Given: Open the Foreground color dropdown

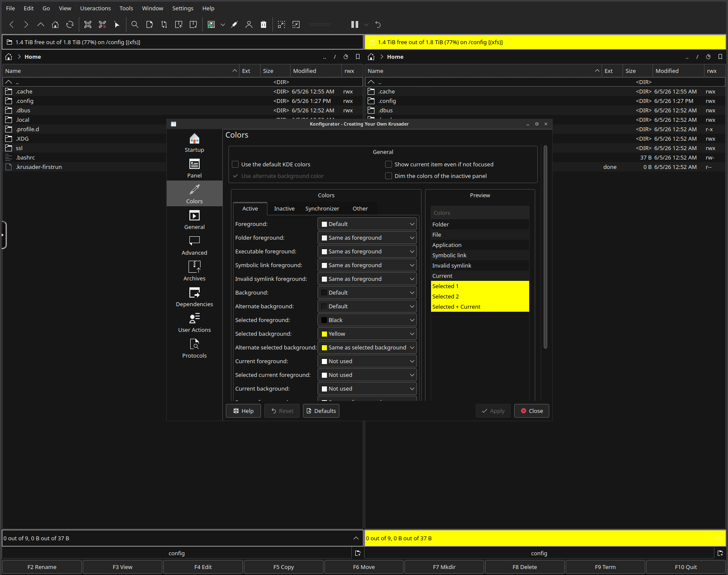Looking at the screenshot, I should (x=367, y=224).
